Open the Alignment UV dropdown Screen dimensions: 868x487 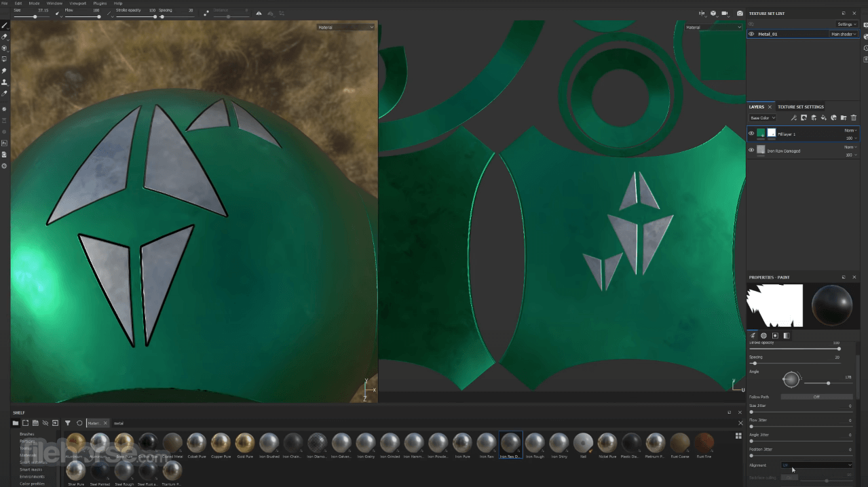coord(817,465)
